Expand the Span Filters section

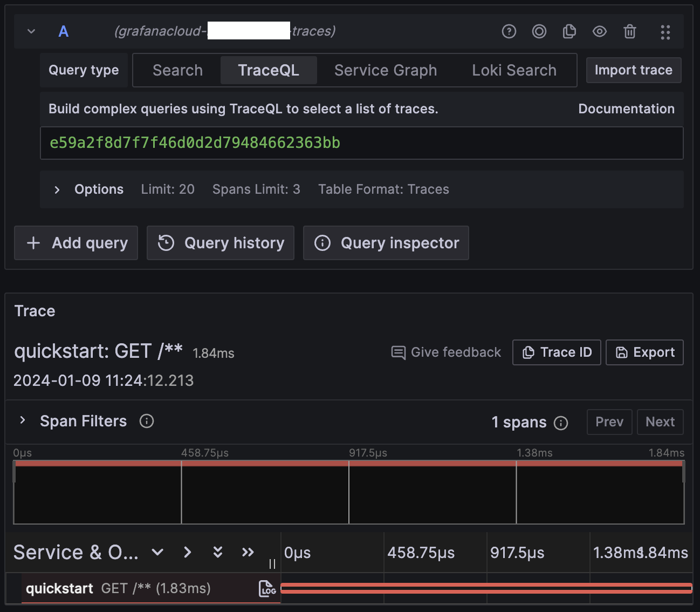pyautogui.click(x=23, y=420)
